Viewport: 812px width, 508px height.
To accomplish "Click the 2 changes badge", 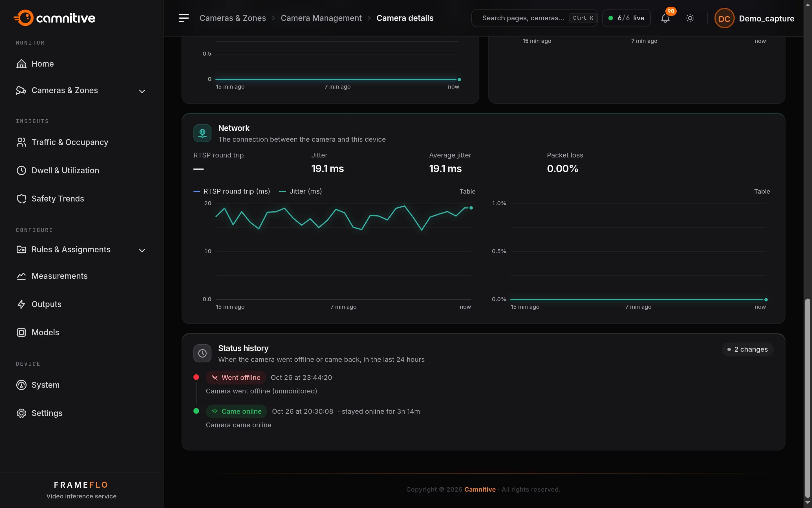I will tap(748, 349).
